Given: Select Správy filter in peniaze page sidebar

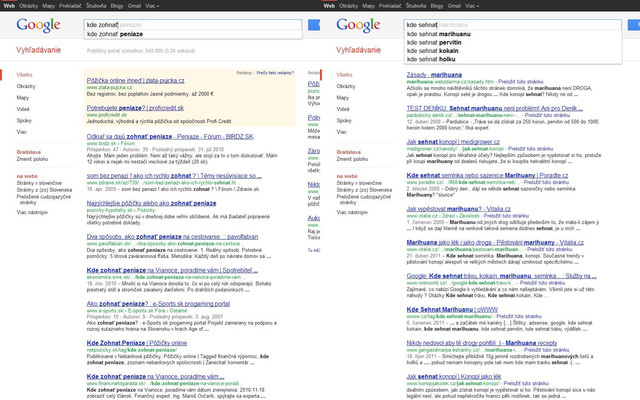Looking at the screenshot, I should tap(24, 120).
